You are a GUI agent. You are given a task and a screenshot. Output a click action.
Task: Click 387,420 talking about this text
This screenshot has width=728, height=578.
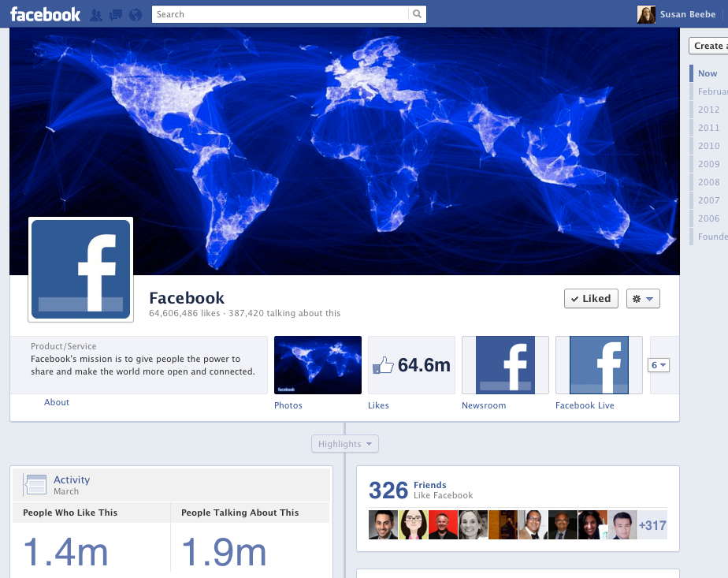tap(284, 313)
